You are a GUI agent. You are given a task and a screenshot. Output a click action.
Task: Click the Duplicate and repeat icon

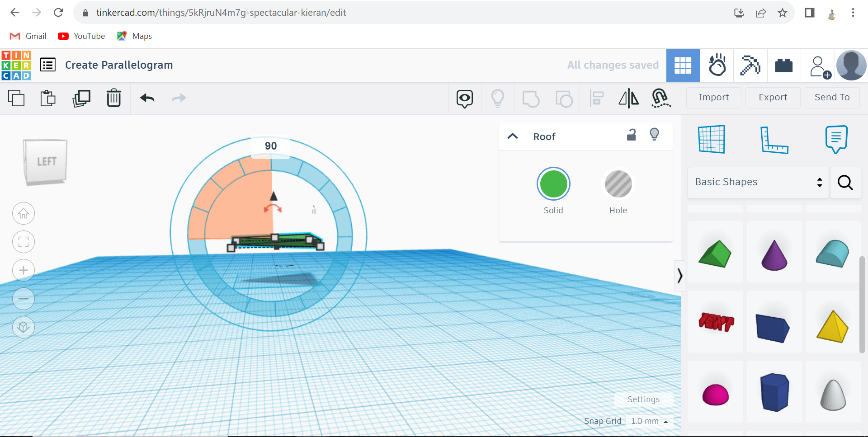81,98
